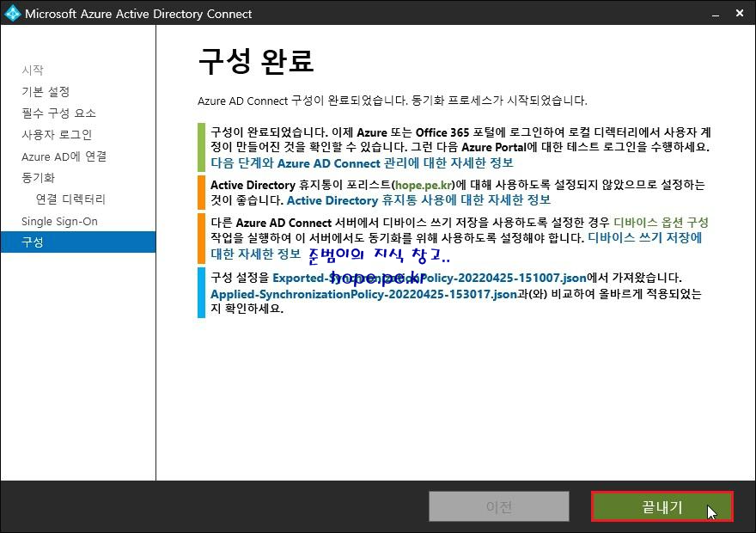Screen dimensions: 756x533
Task: Click the 끝내기 finish button
Action: [662, 506]
